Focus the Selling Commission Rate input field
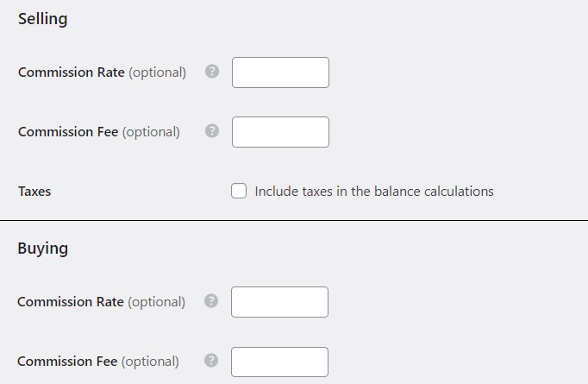Image resolution: width=588 pixels, height=384 pixels. pos(280,72)
